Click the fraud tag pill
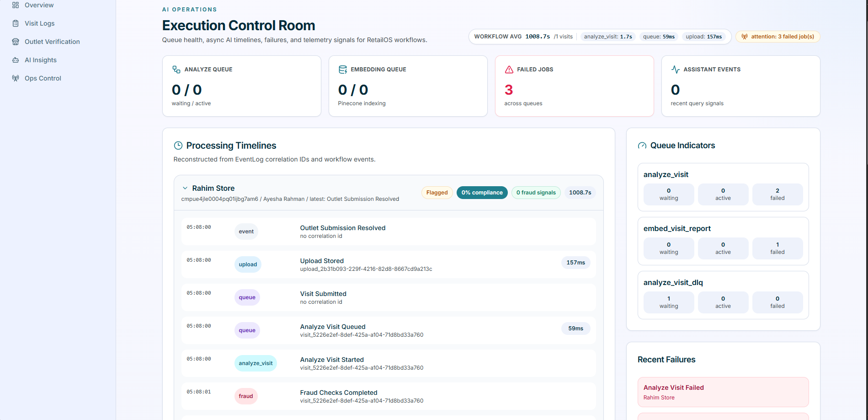 [246, 396]
